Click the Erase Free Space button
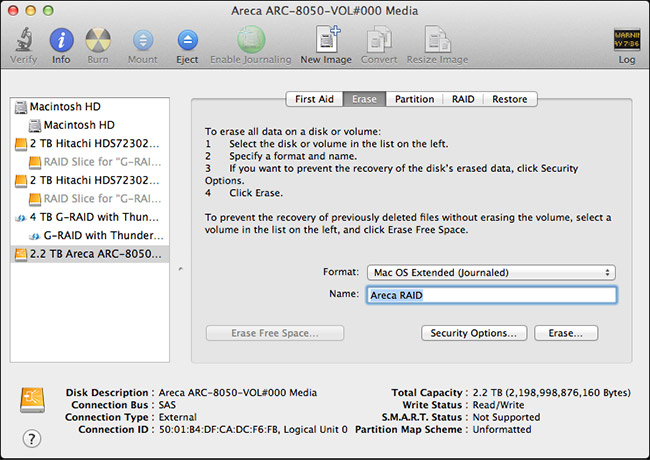Screen dimensions: 650x460 (275, 333)
